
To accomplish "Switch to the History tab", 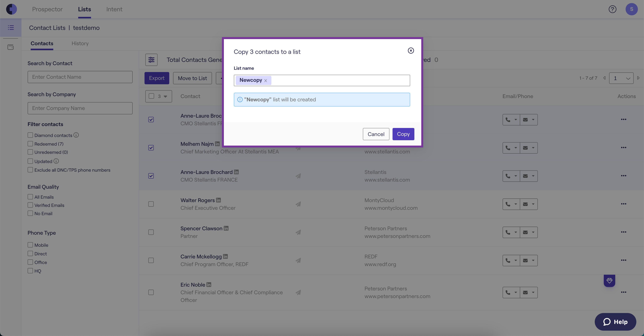I will pos(80,43).
